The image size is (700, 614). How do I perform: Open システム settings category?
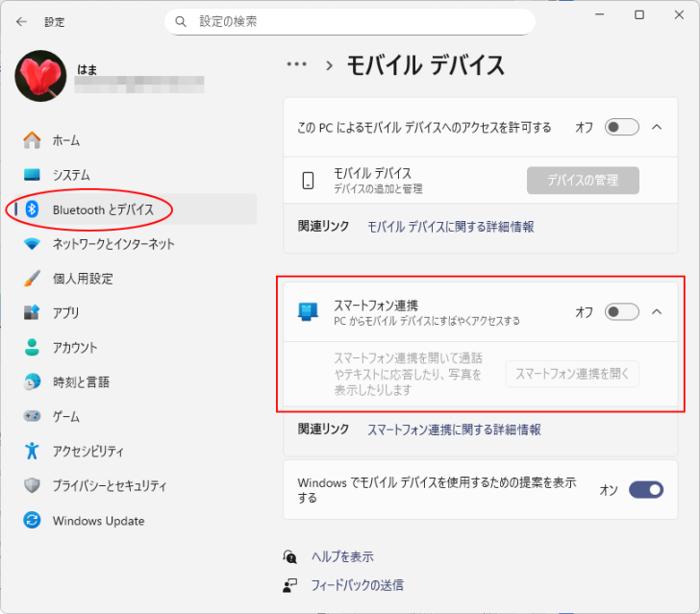tap(134, 175)
